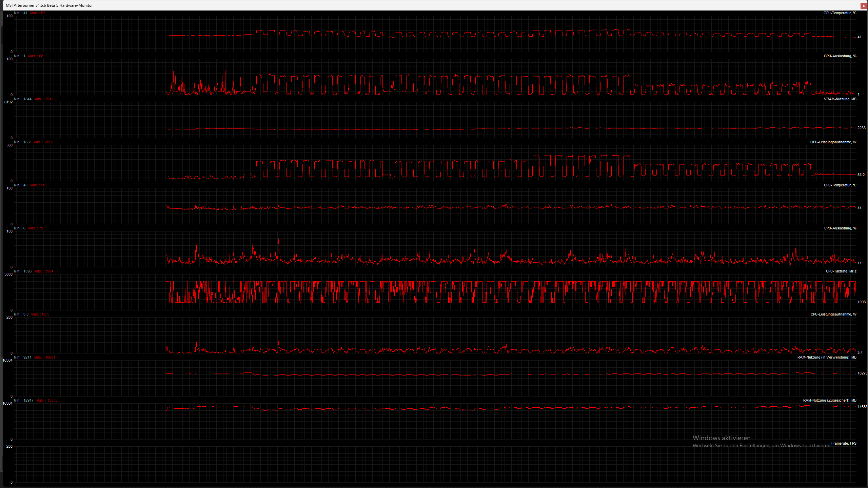Select the VRAM-Nutzung, MB graph label

[x=840, y=99]
